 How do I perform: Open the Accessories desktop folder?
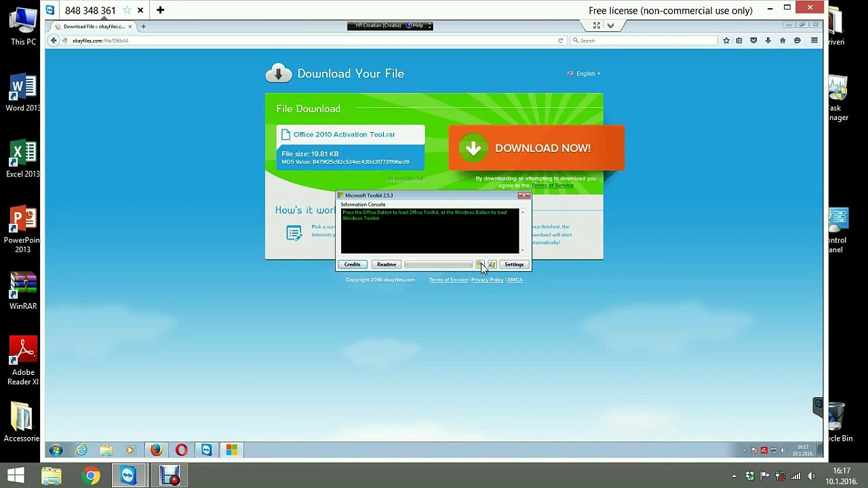(x=22, y=424)
